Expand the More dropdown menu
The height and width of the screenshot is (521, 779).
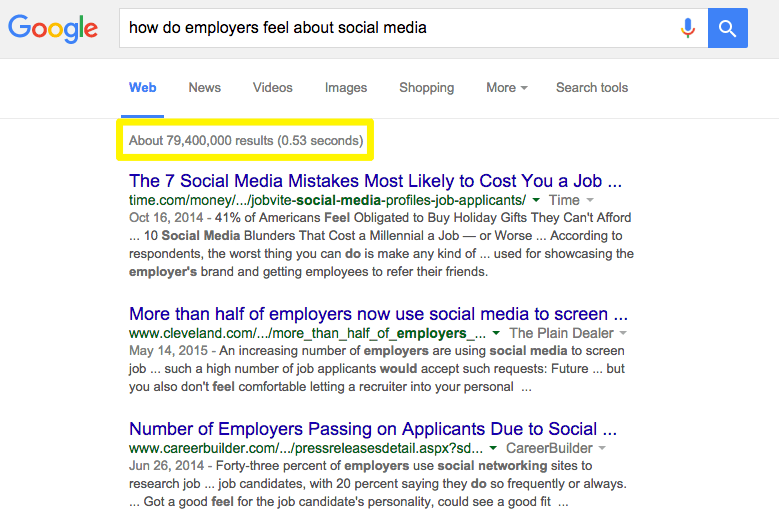coord(507,87)
